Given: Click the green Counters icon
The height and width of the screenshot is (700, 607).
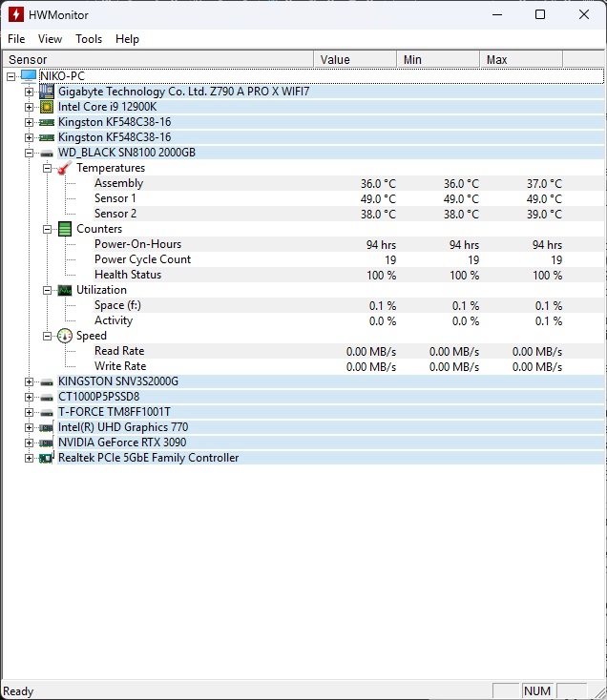Looking at the screenshot, I should coord(65,229).
